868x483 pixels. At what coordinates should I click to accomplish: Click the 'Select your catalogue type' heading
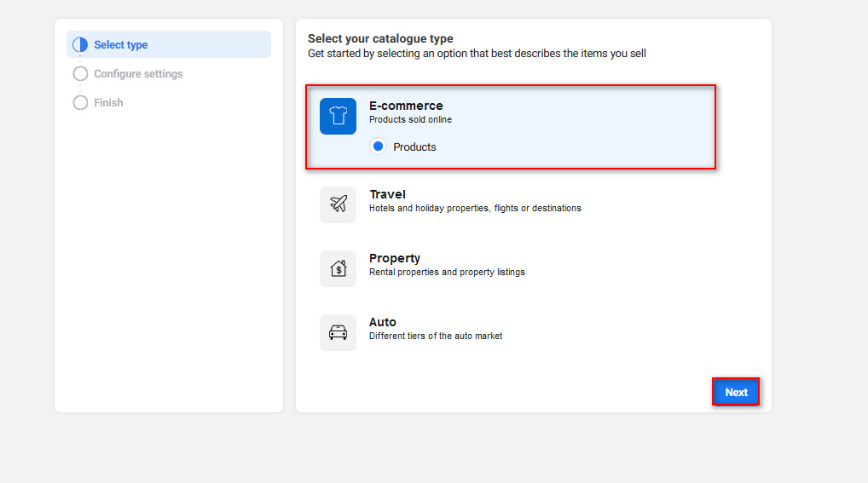click(380, 38)
